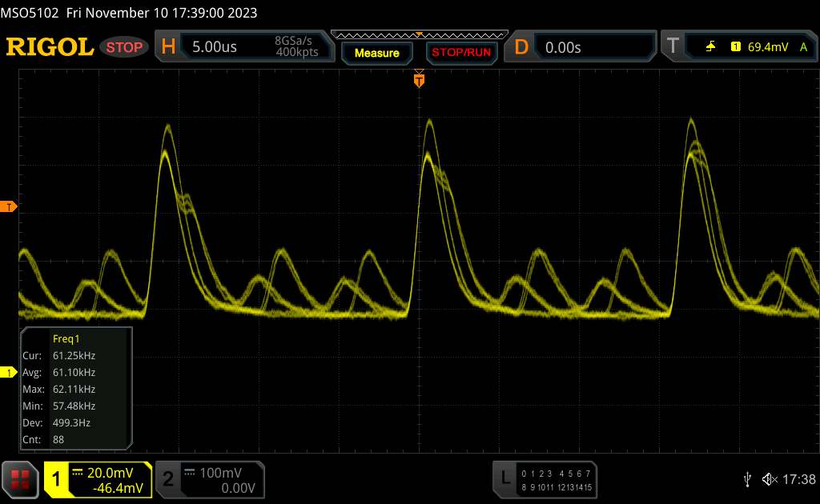Click the waveform memory position bar at top
820x504 pixels.
click(x=419, y=34)
